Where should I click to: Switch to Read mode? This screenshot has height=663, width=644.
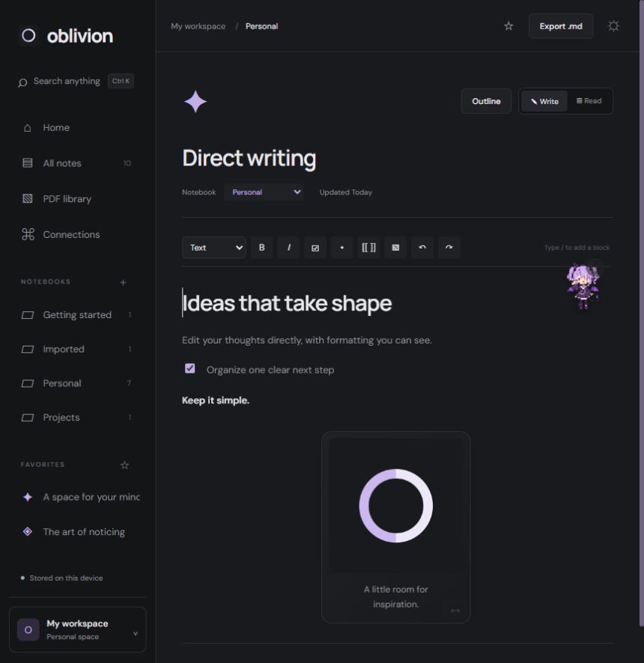[589, 101]
